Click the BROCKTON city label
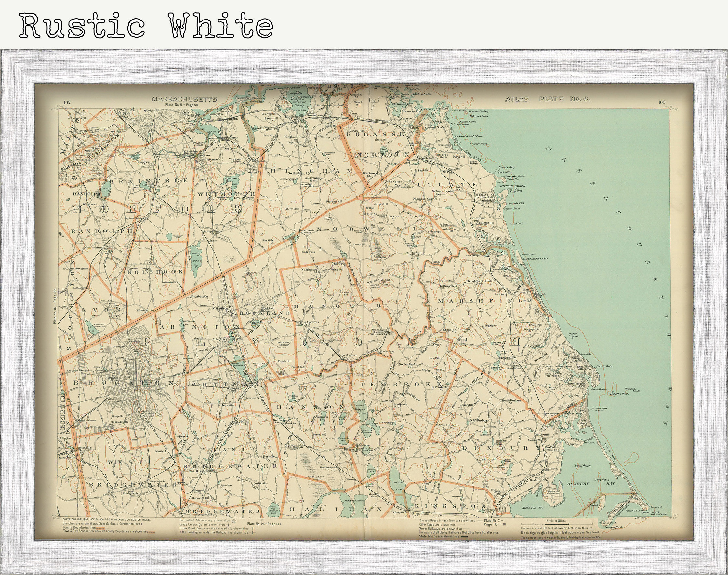 click(x=124, y=383)
